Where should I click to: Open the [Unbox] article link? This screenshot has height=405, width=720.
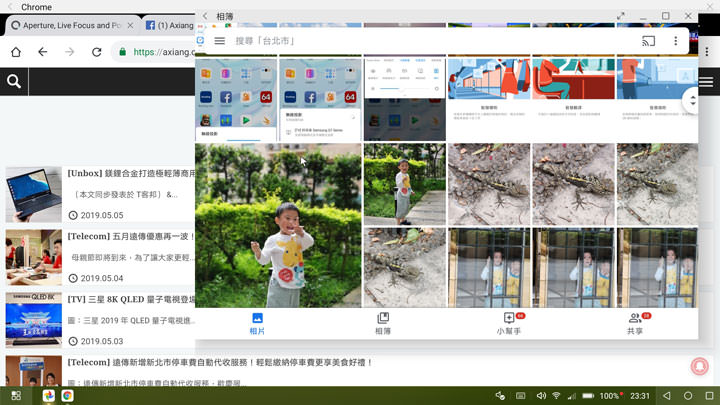point(130,173)
